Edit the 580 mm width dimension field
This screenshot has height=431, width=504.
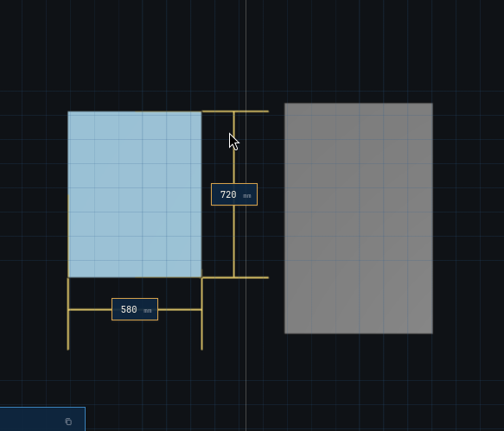pyautogui.click(x=135, y=309)
